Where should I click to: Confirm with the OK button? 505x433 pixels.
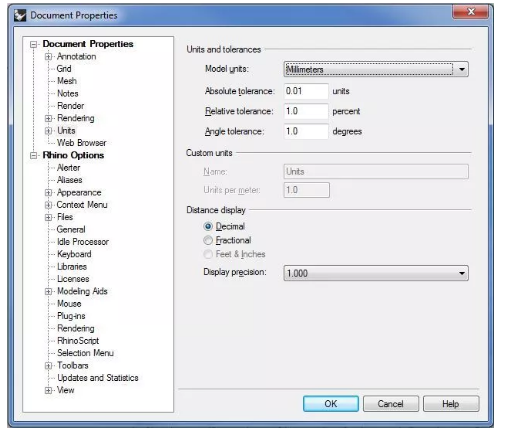331,404
